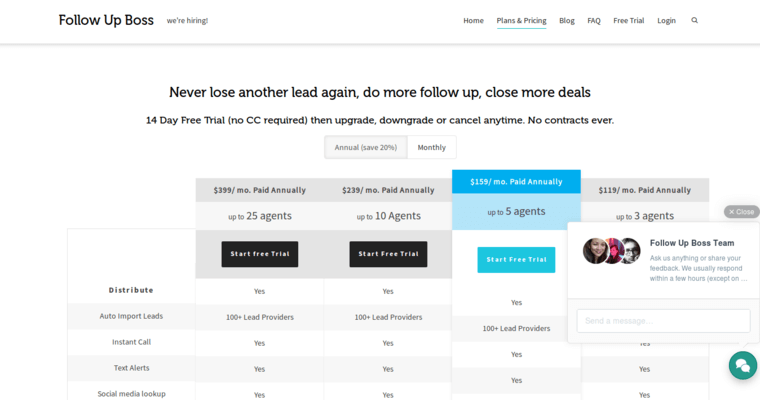Viewport: 760px width, 400px height.
Task: Go to Plans & Pricing page
Action: point(521,20)
